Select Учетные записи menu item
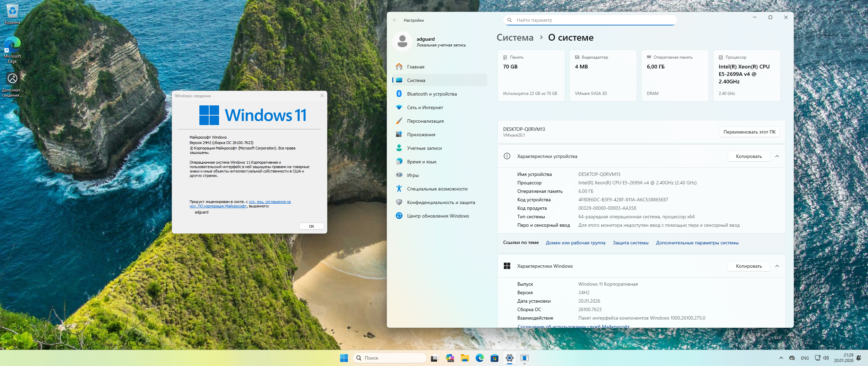Image resolution: width=868 pixels, height=366 pixels. point(424,148)
